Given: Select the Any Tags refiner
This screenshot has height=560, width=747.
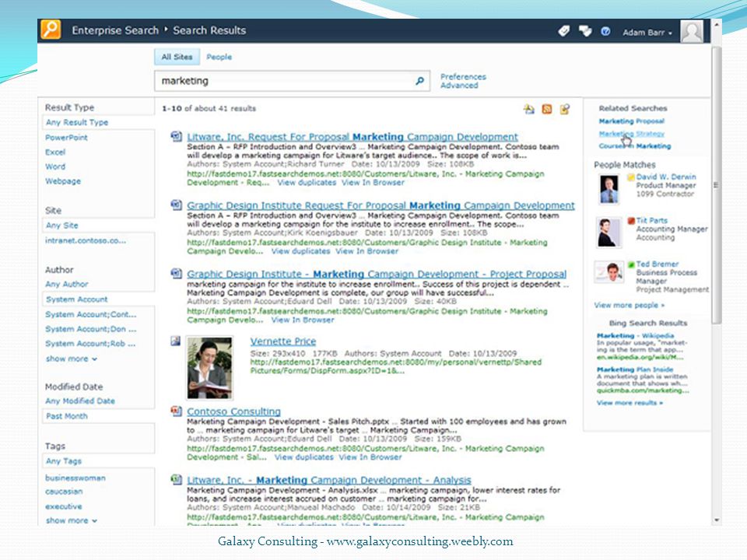Looking at the screenshot, I should [64, 461].
